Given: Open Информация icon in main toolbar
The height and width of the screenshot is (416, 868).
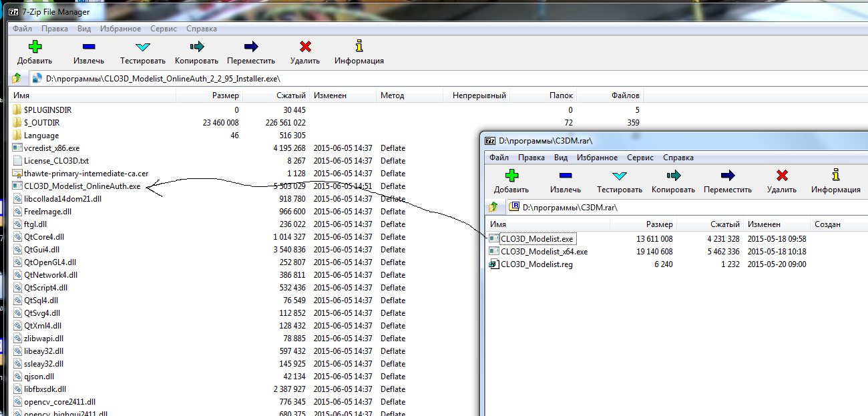Looking at the screenshot, I should (x=359, y=47).
